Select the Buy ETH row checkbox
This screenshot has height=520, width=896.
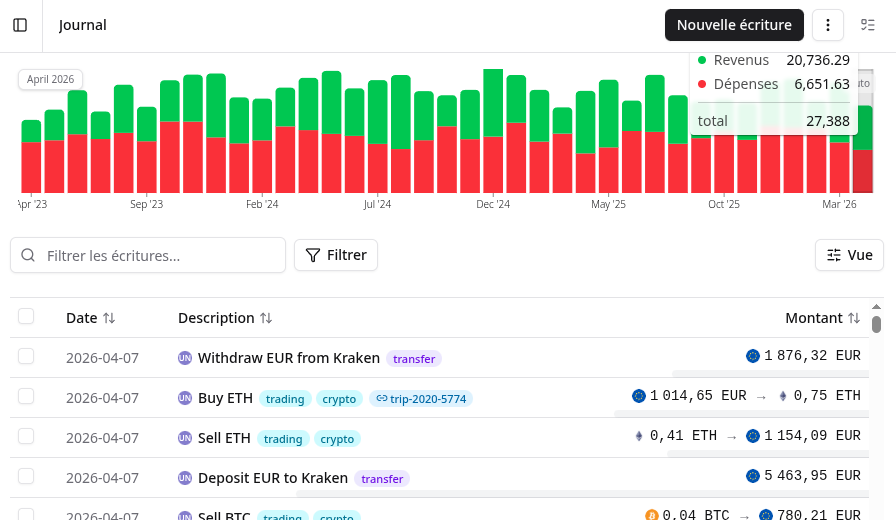pyautogui.click(x=26, y=397)
